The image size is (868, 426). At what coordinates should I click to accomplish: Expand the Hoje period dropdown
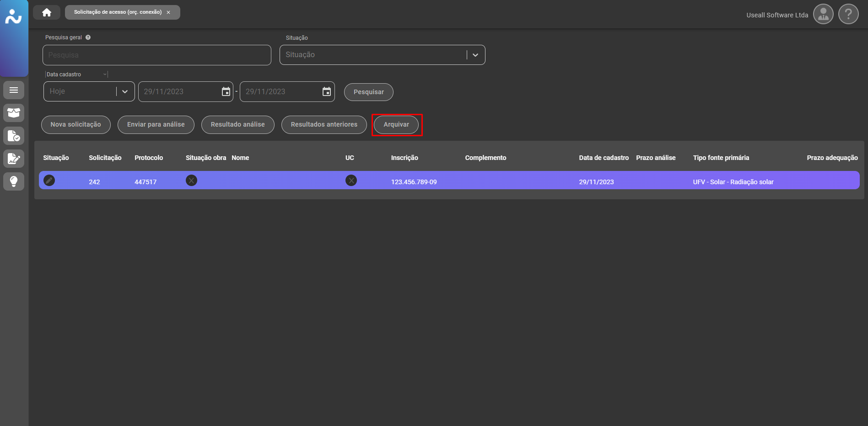coord(124,91)
